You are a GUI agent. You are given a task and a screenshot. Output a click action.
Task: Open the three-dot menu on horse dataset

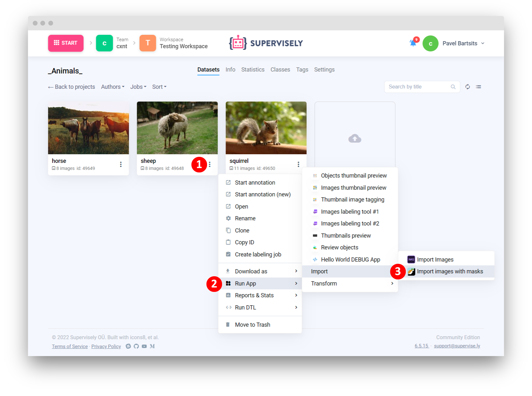click(121, 164)
